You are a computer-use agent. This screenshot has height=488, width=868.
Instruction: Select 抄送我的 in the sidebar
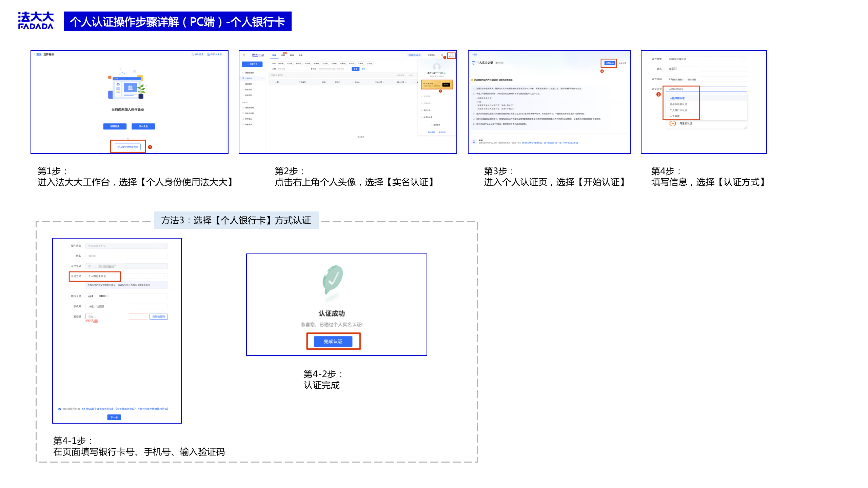[x=249, y=95]
